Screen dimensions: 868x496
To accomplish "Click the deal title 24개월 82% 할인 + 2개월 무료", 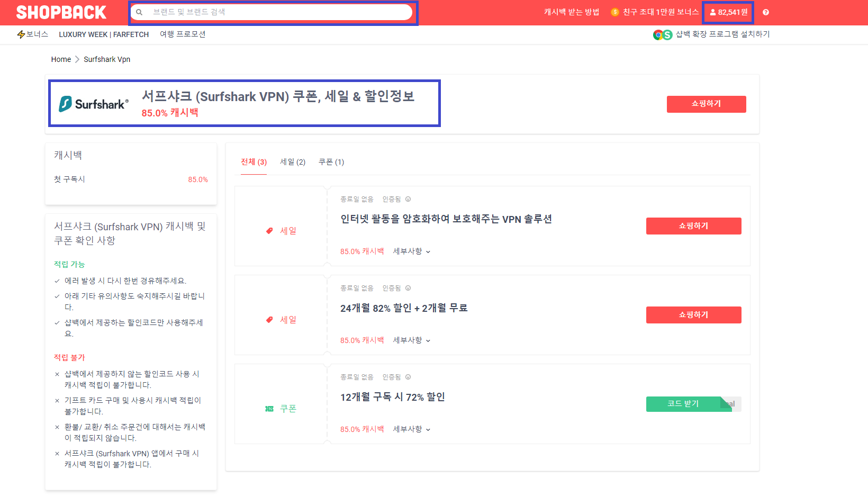I will pos(404,308).
